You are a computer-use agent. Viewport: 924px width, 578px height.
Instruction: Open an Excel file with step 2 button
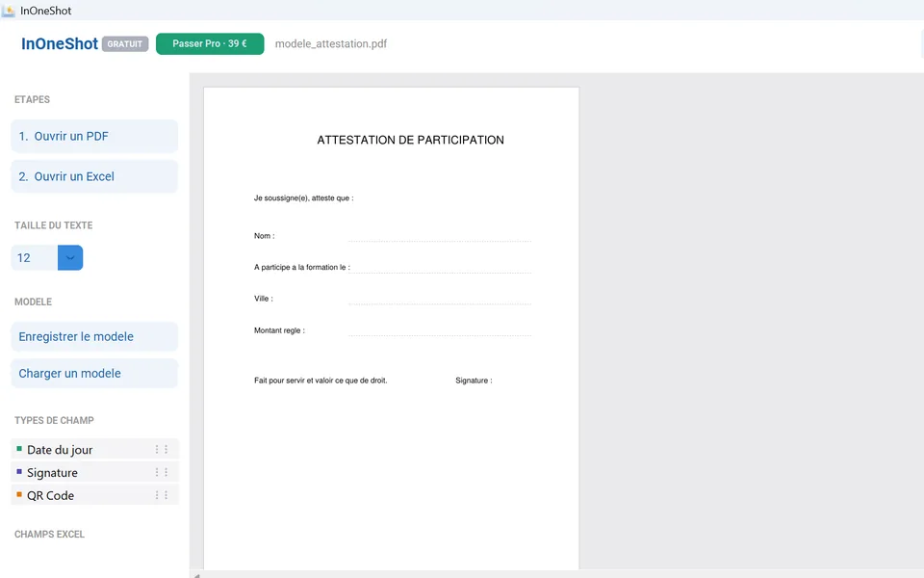click(94, 176)
